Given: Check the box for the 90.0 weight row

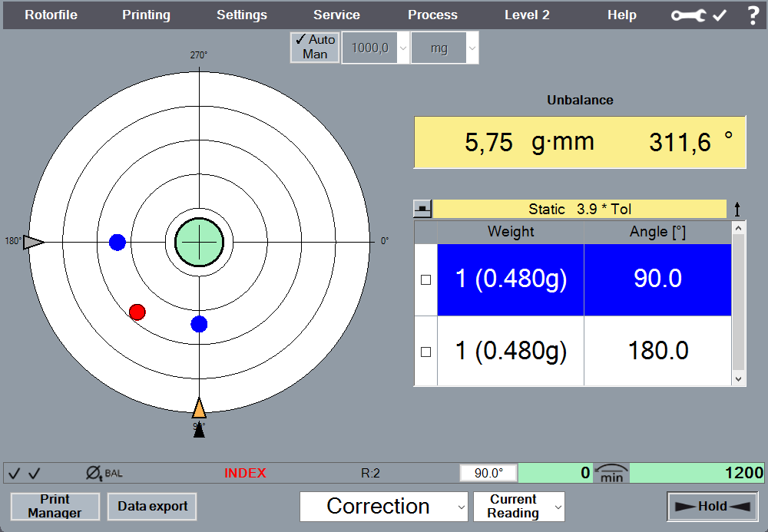Looking at the screenshot, I should (426, 280).
